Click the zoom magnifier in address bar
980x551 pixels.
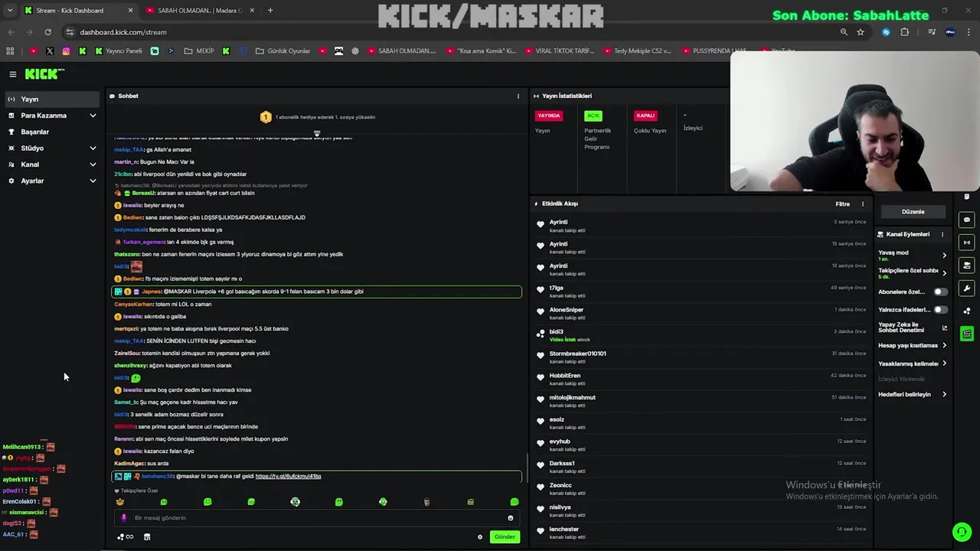click(x=844, y=32)
